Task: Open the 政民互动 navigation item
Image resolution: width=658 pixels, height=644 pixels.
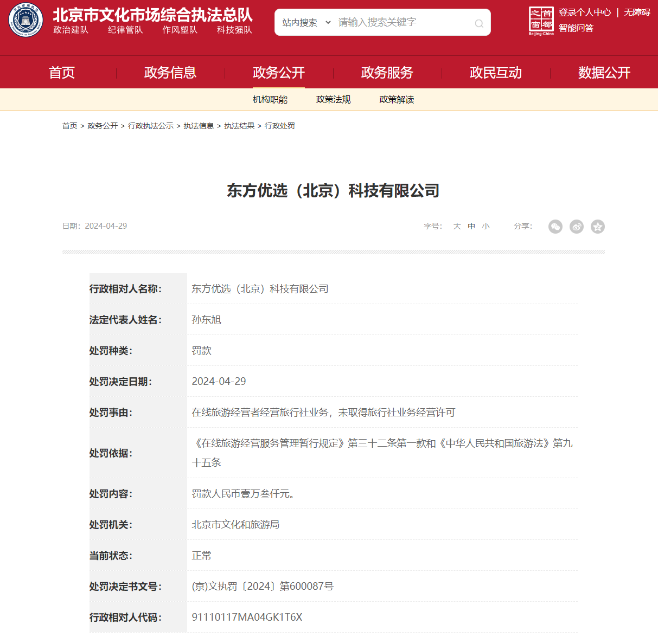Action: pos(496,73)
